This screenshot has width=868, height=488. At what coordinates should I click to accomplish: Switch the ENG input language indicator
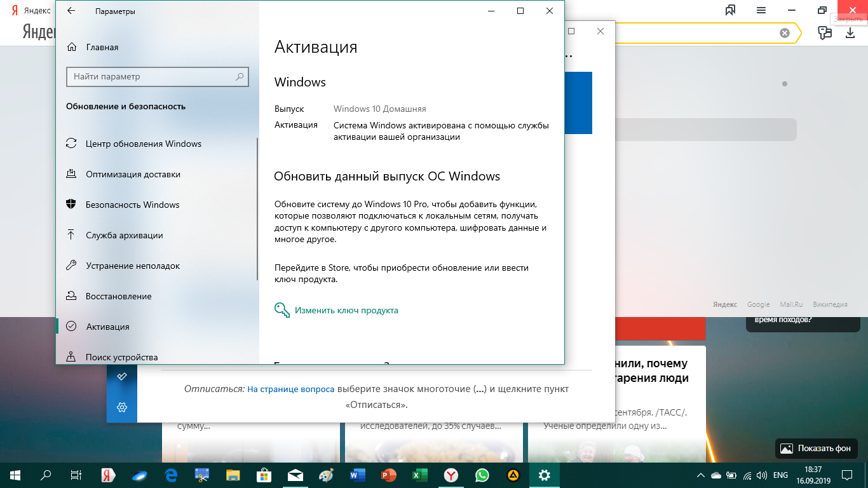[780, 475]
